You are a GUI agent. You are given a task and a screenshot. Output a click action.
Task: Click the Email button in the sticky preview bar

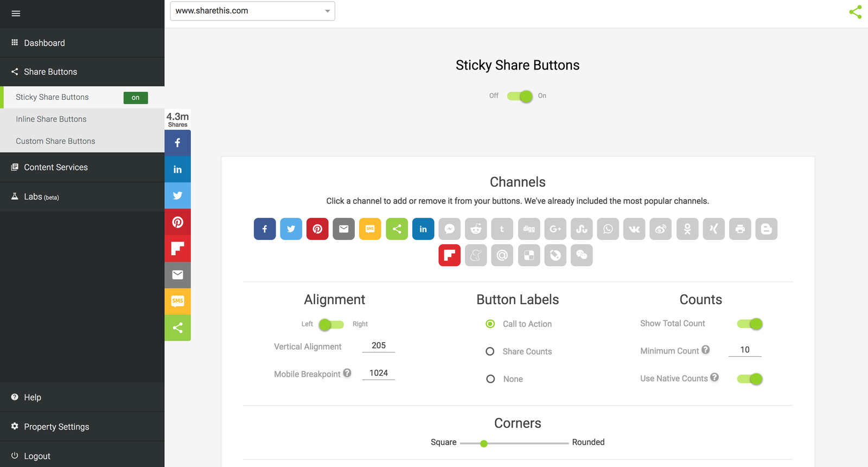click(177, 275)
